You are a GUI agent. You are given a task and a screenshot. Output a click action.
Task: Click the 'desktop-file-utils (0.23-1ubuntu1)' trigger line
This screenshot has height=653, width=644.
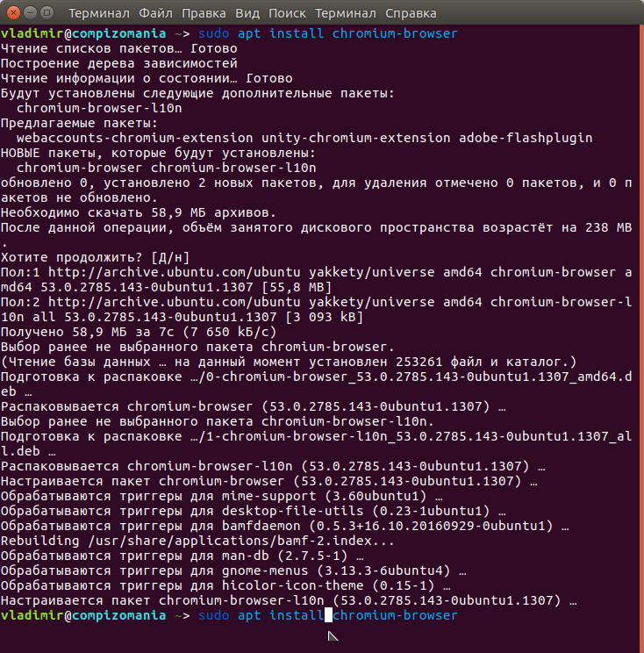(253, 511)
